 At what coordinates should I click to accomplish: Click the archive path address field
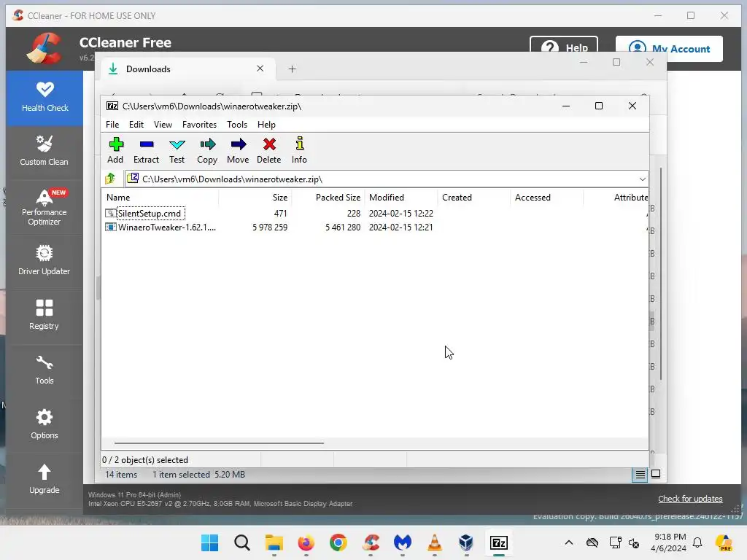click(381, 179)
